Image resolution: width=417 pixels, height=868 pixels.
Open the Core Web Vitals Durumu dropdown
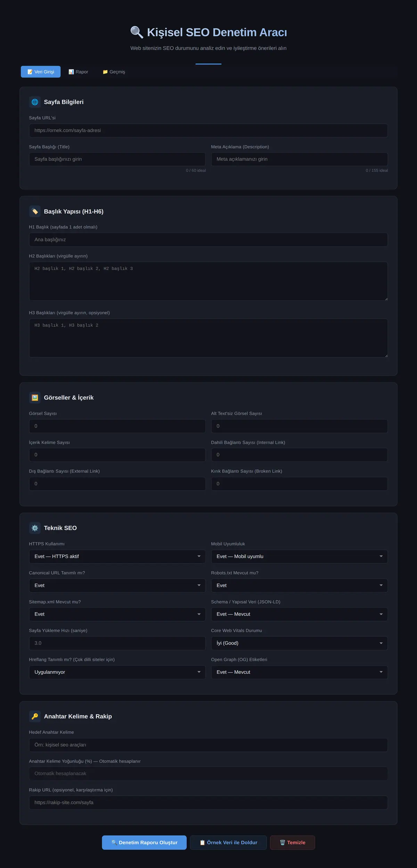[x=300, y=643]
